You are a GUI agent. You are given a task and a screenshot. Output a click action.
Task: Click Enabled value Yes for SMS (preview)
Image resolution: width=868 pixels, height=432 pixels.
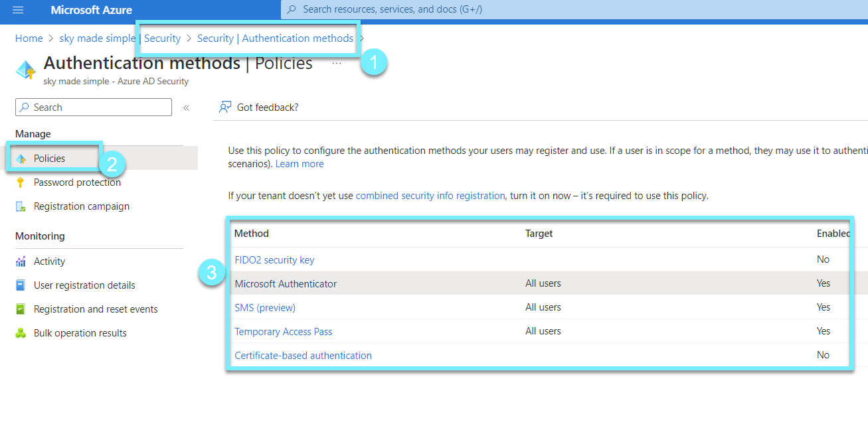[x=824, y=307]
